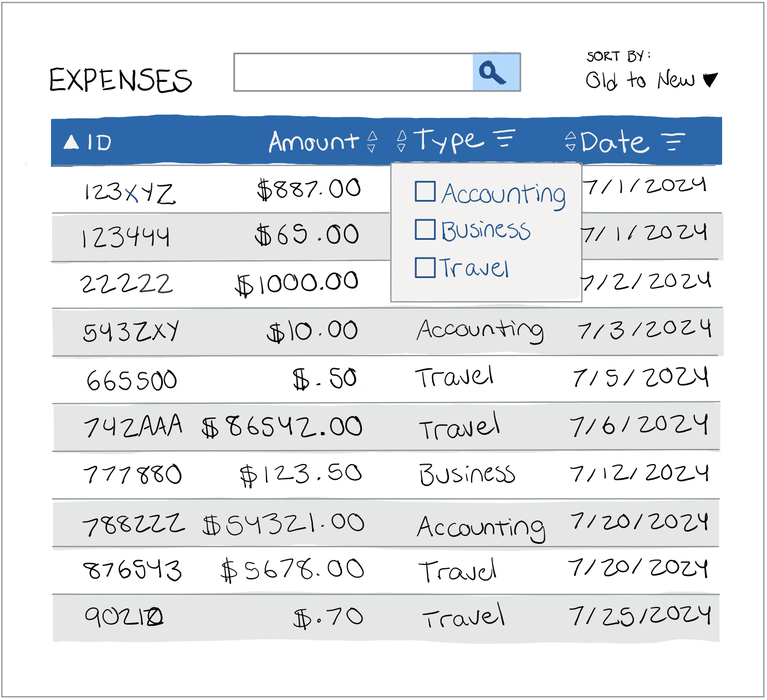Click the dropdown arrow beside Old to New

(710, 80)
